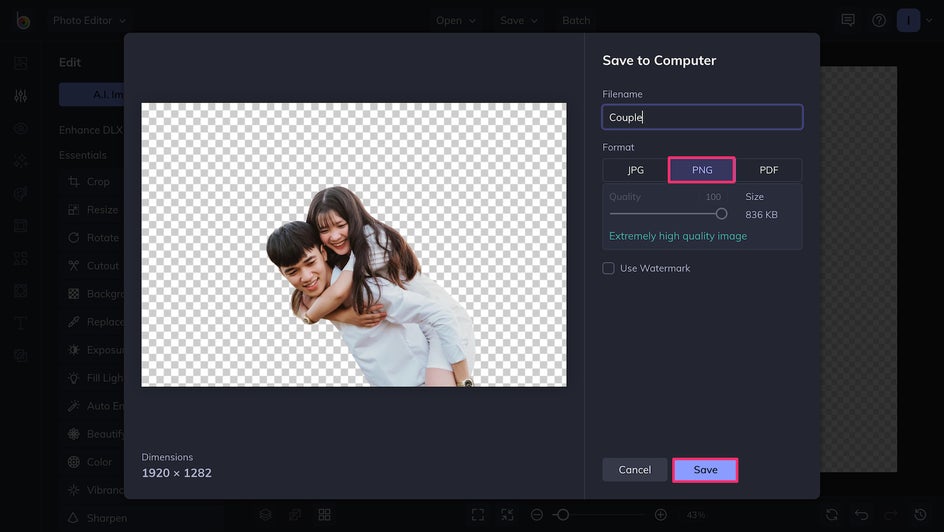Select the PDF format option
This screenshot has height=532, width=944.
pos(768,170)
